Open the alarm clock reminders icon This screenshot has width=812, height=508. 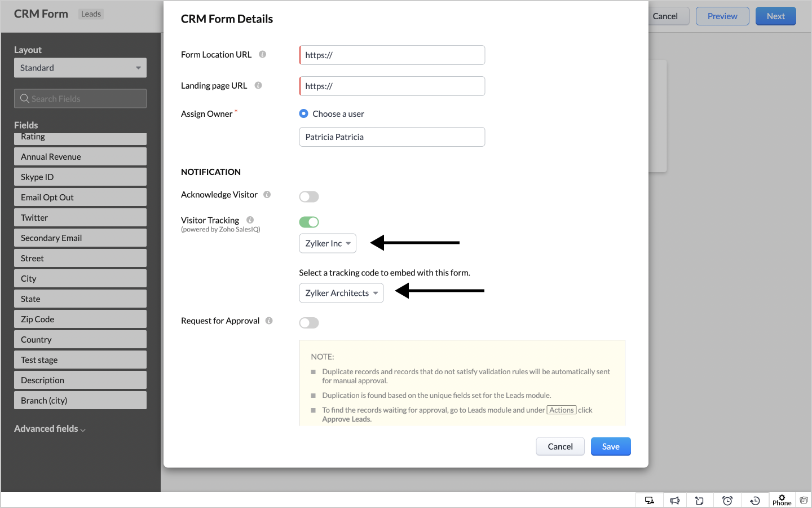[727, 501]
